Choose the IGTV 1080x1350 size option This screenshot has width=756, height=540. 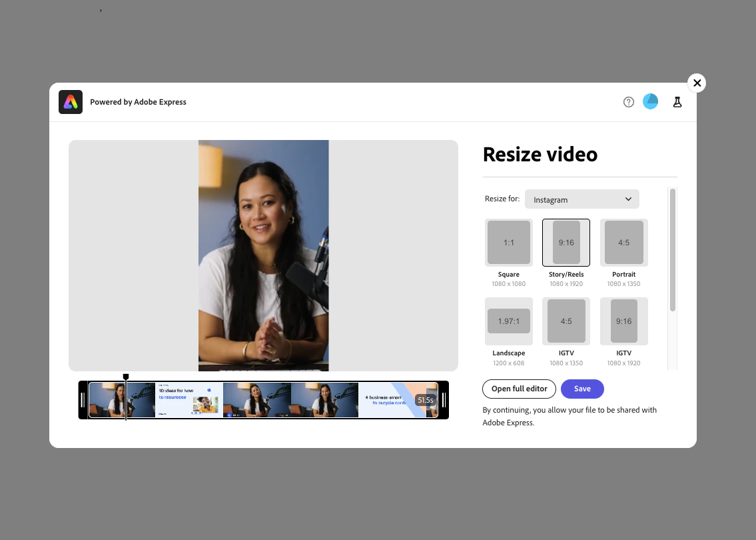coord(566,321)
